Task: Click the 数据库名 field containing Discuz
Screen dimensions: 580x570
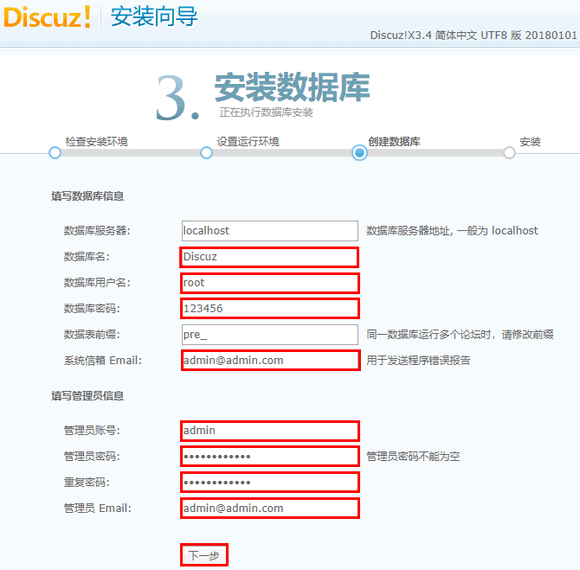Action: 270,257
